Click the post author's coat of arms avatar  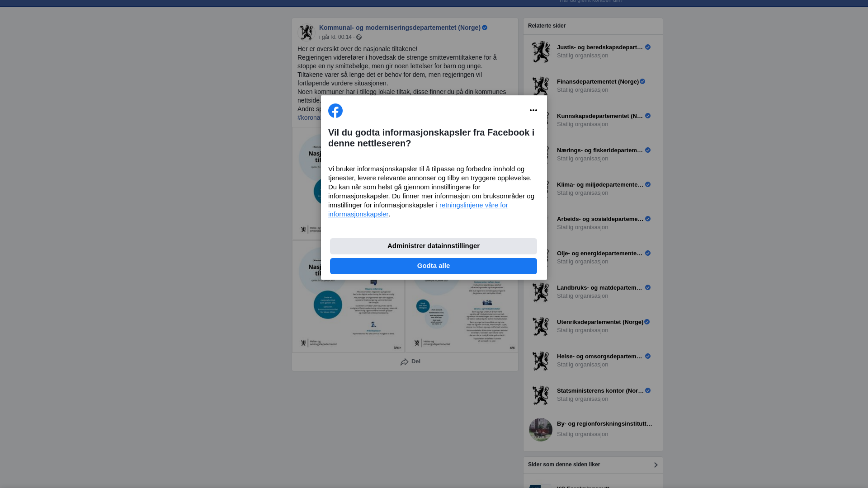click(x=307, y=33)
